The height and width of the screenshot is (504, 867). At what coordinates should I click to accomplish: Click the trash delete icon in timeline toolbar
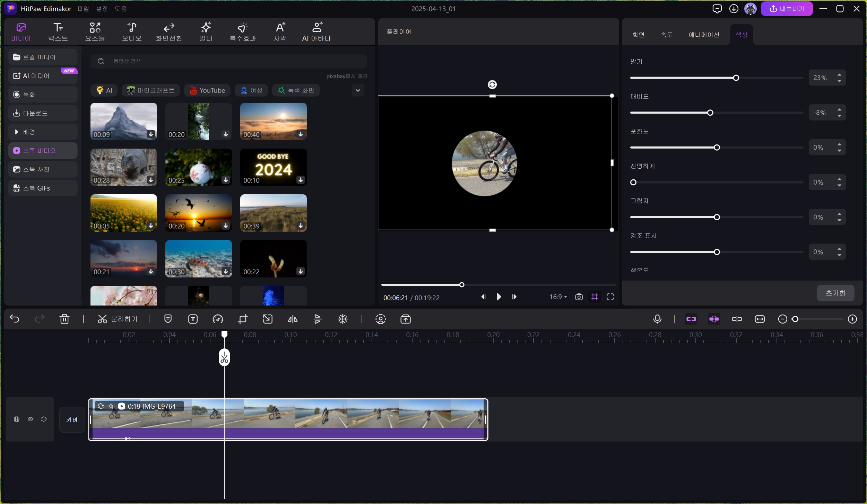[64, 319]
